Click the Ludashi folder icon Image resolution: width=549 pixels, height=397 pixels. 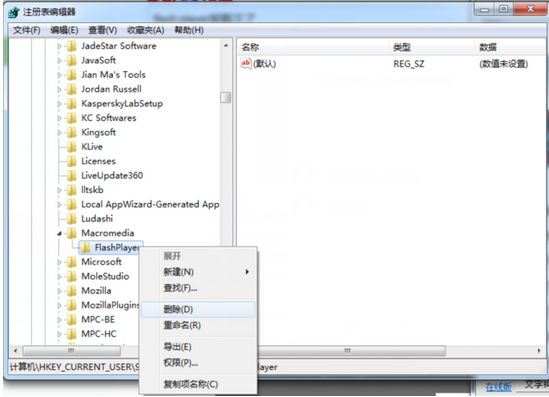tap(71, 218)
